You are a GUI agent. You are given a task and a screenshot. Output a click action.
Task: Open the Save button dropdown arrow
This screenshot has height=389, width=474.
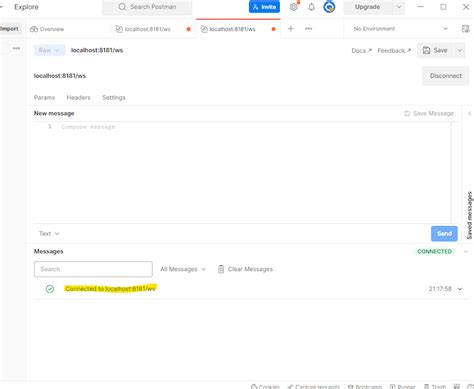click(x=460, y=51)
